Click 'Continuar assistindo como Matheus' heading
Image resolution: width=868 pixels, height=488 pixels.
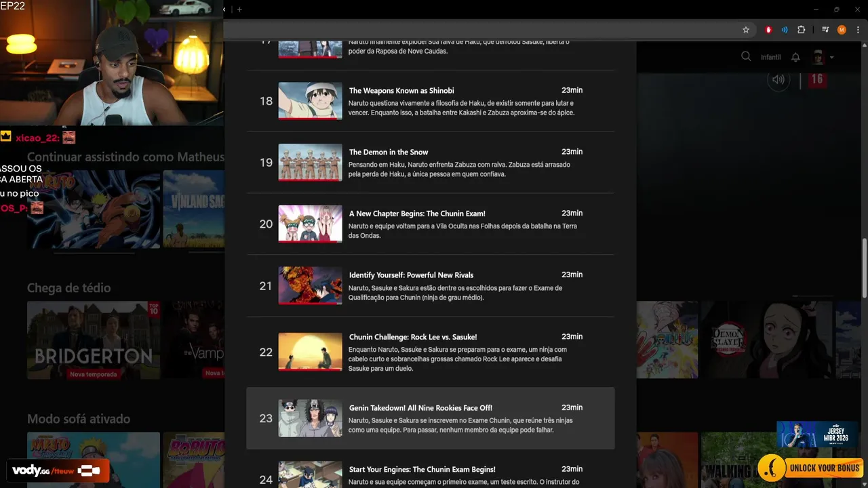click(125, 157)
